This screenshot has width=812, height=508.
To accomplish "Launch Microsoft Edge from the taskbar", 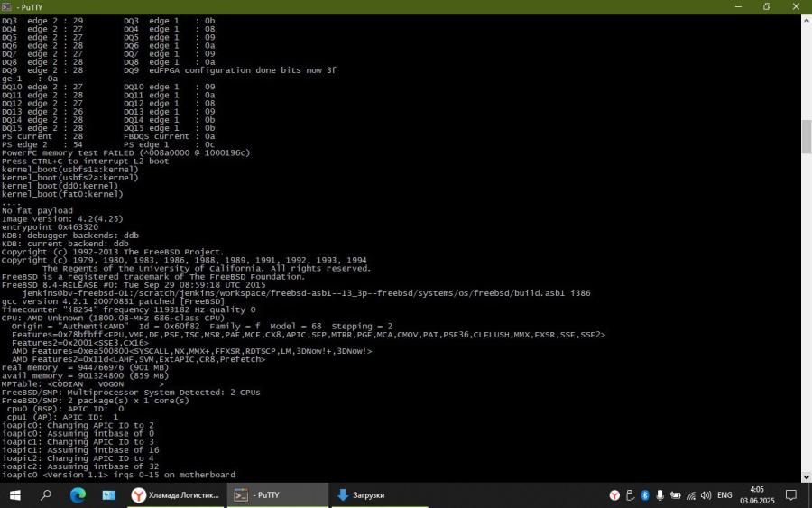I will click(x=78, y=494).
